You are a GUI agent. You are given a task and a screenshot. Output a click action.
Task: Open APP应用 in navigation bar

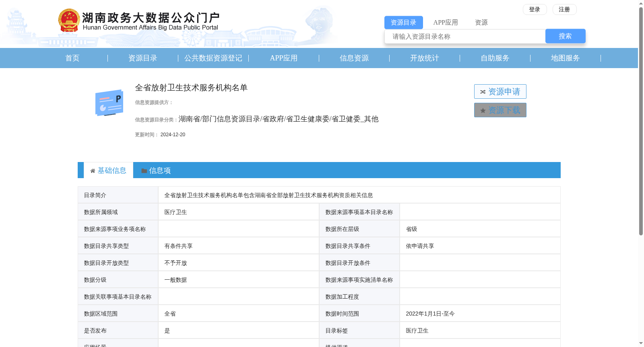pos(284,58)
